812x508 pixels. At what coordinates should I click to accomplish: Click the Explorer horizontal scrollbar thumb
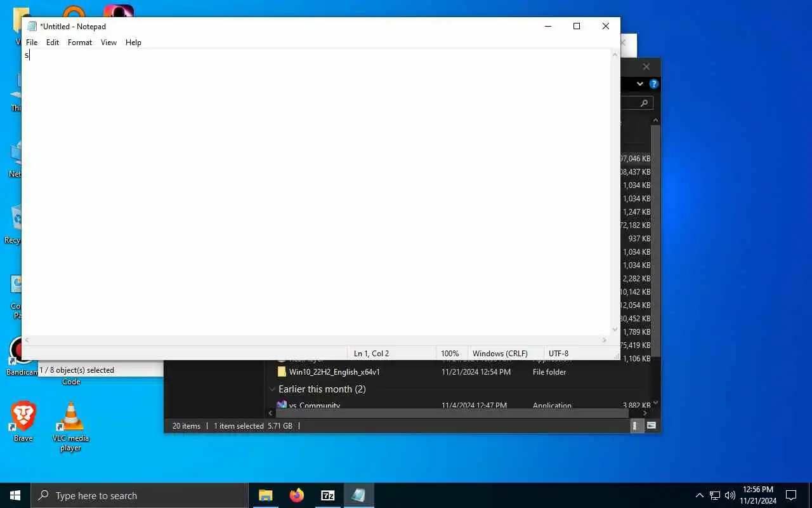[x=452, y=413]
